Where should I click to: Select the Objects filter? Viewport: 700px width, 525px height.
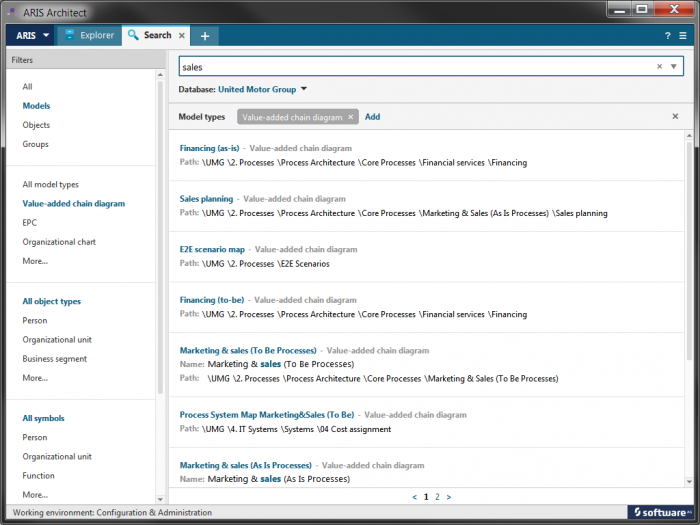pyautogui.click(x=36, y=125)
